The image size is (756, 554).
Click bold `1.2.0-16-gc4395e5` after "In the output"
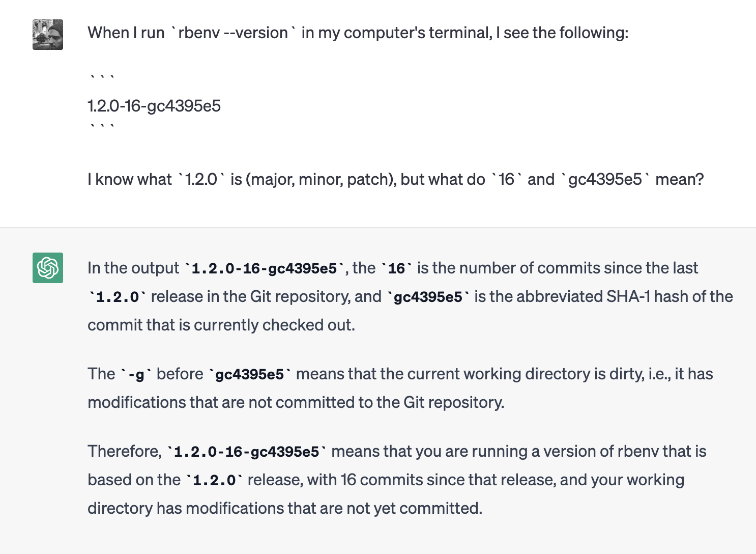click(265, 268)
